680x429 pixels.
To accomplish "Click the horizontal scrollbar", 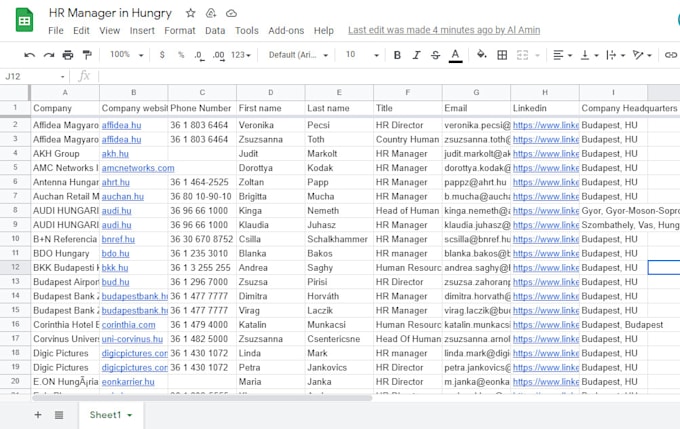I will pyautogui.click(x=202, y=398).
